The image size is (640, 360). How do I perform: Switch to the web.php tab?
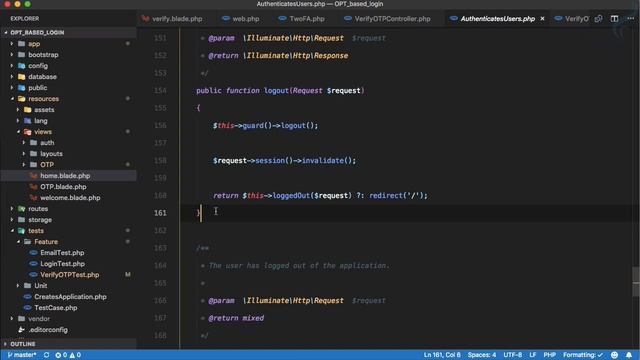tap(241, 19)
